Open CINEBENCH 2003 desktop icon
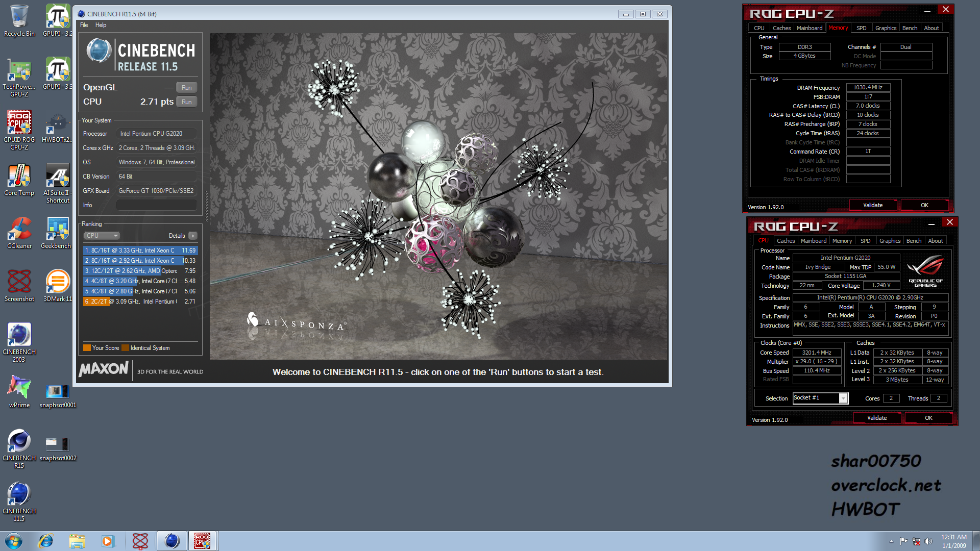 tap(19, 343)
